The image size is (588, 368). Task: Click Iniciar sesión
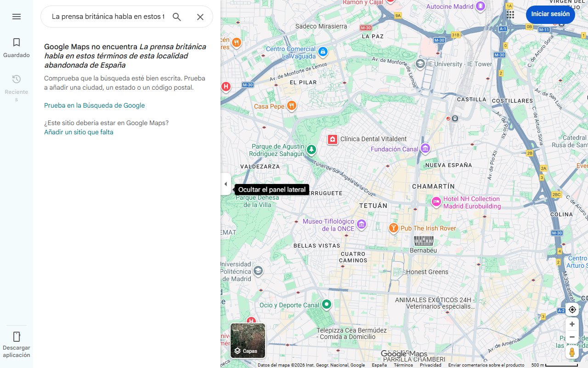point(550,14)
